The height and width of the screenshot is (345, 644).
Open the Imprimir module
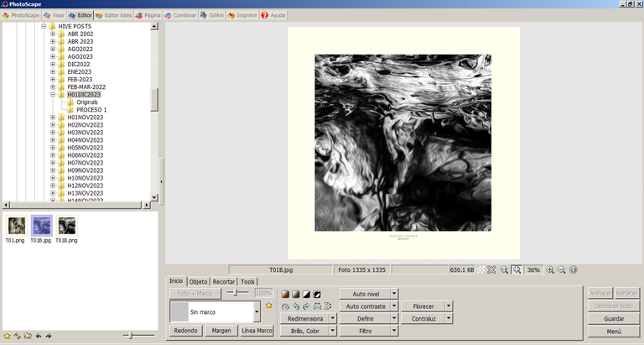click(242, 15)
